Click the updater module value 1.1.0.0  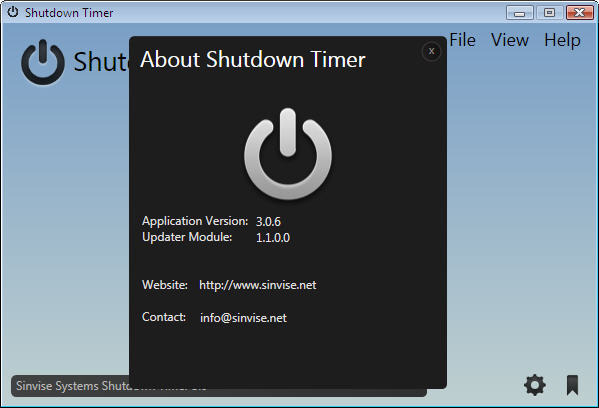(273, 238)
